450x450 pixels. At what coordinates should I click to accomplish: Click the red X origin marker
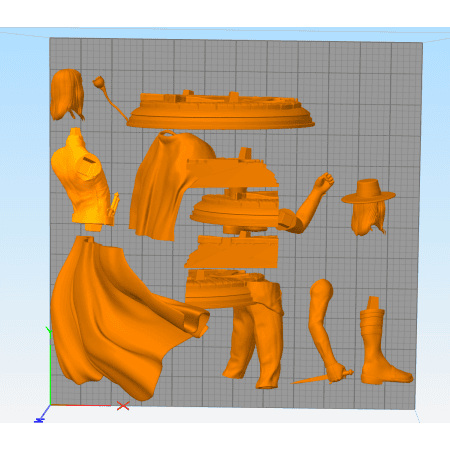(x=123, y=406)
